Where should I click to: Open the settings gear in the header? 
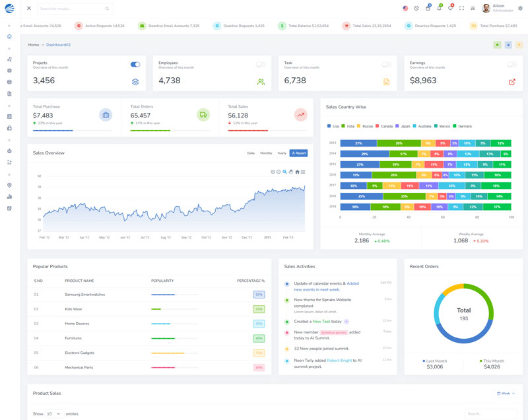click(x=520, y=9)
